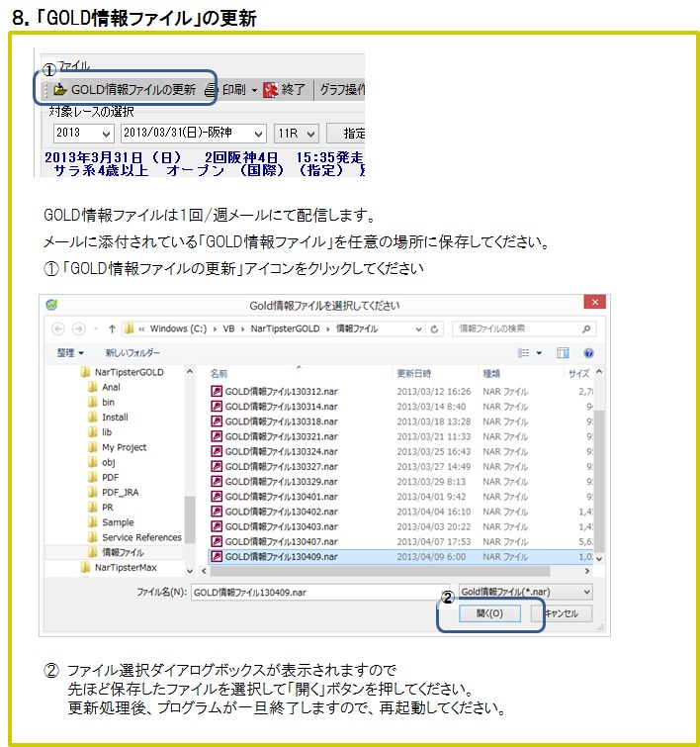Select file GOLD情報ファイル130318.nar

tap(281, 421)
